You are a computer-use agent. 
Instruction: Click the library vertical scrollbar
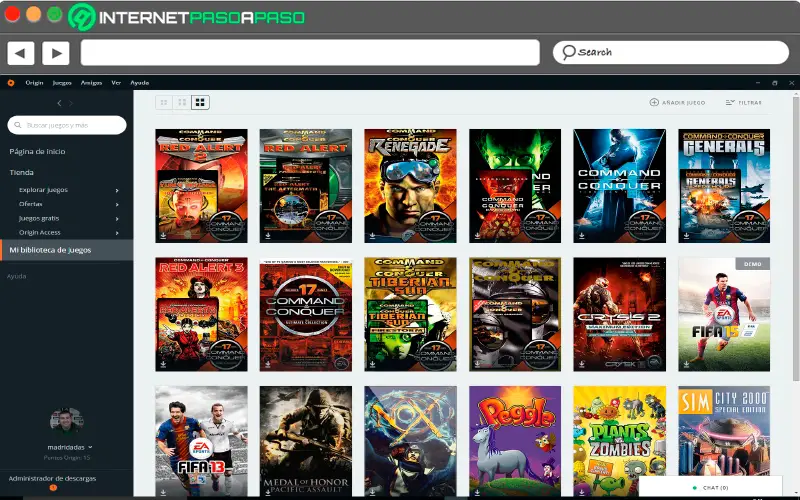click(796, 237)
